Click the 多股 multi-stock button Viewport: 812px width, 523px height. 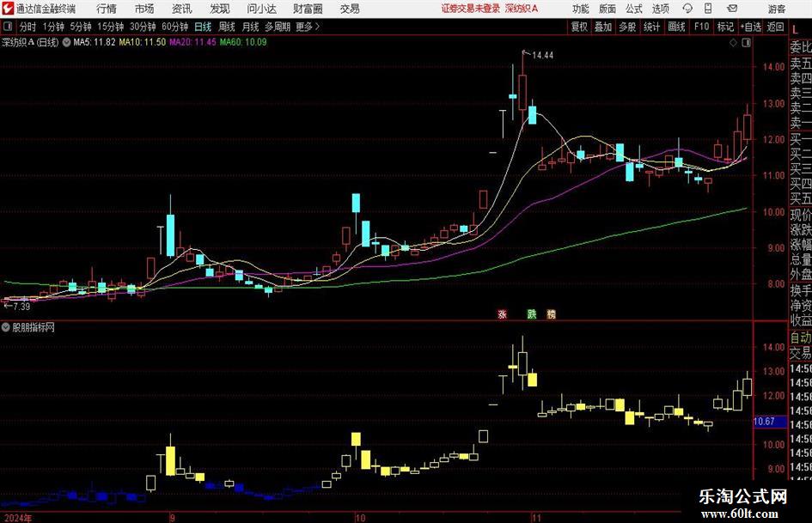627,27
